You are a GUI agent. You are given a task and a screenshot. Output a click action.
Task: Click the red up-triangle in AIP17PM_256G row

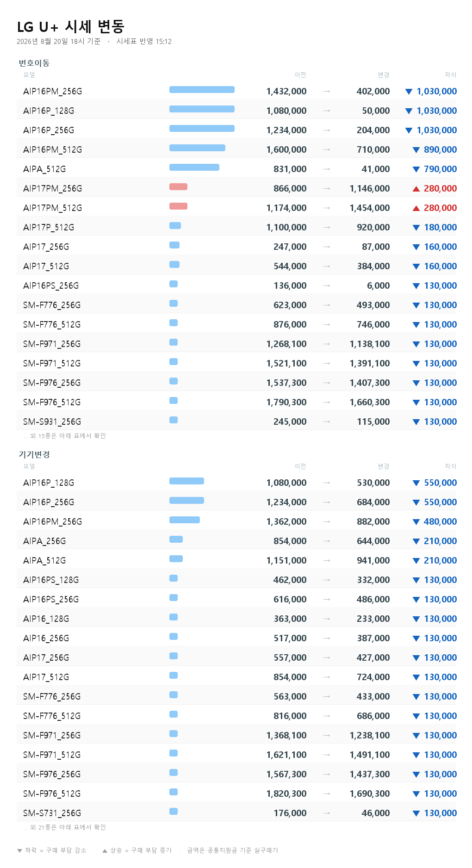(416, 189)
